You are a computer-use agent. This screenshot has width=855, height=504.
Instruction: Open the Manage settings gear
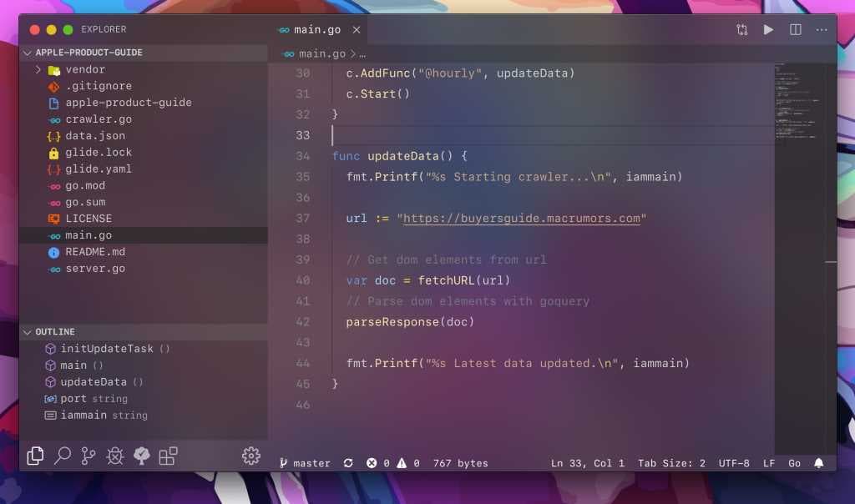[249, 456]
